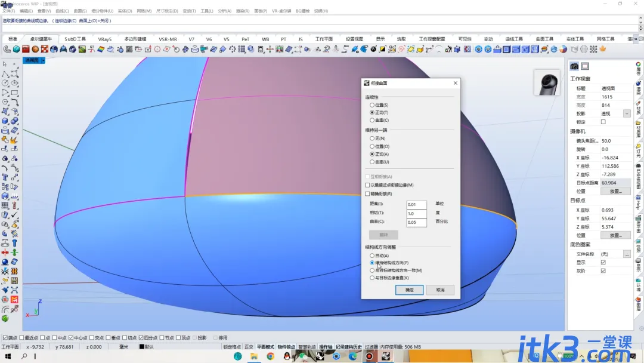
Task: Open Microsoft Edge from the taskbar
Action: pyautogui.click(x=353, y=356)
